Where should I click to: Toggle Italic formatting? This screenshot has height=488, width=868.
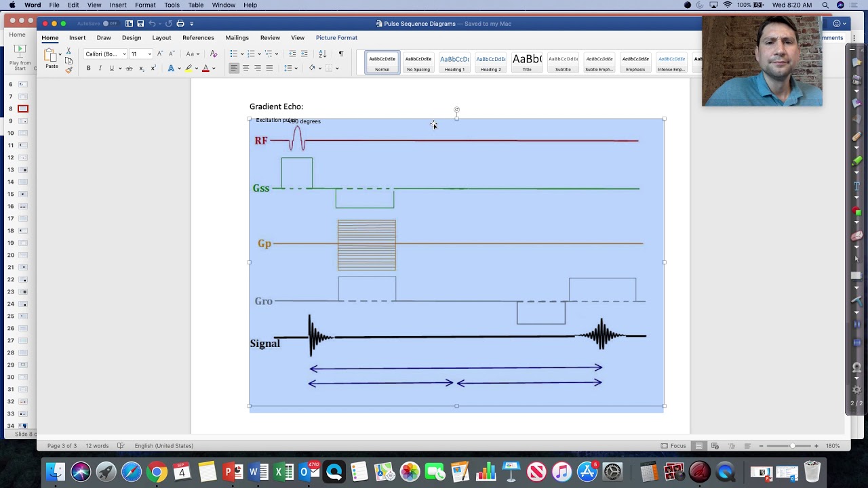pos(100,68)
